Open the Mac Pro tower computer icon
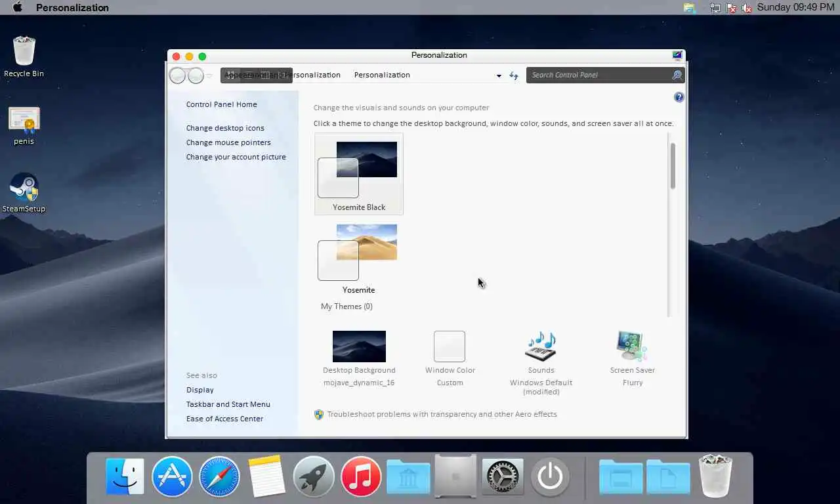 tap(455, 475)
